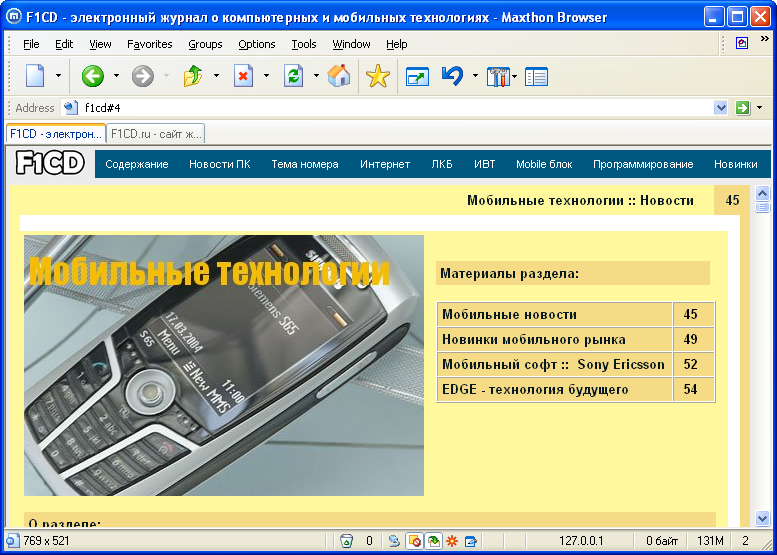Open the tools icon with hammer and wrench
Image resolution: width=777 pixels, height=555 pixels.
click(498, 77)
